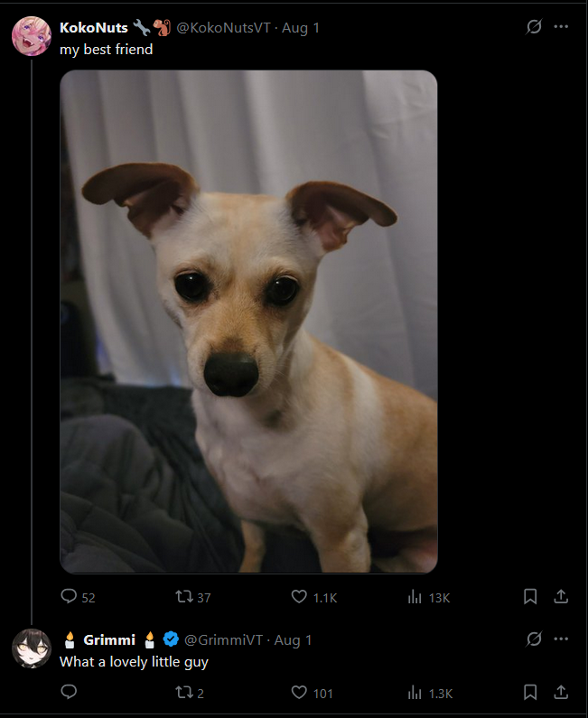Share the KokoNuts post
Viewport: 588px width, 718px height.
[x=561, y=596]
